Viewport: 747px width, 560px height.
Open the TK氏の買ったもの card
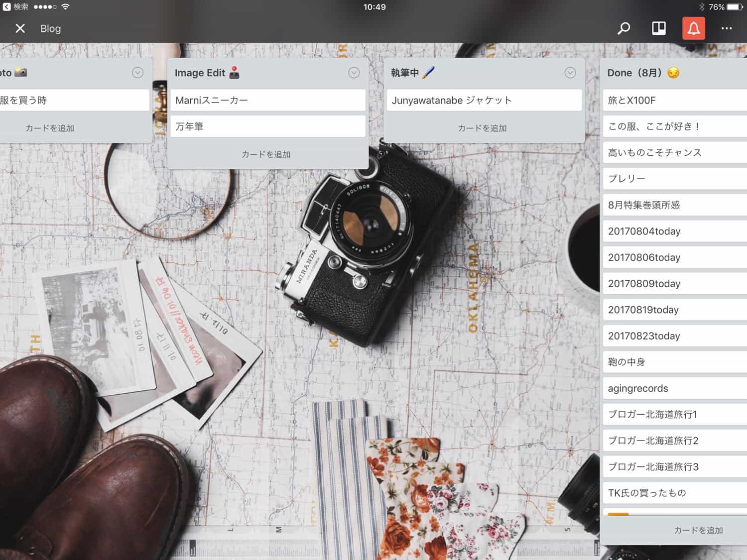coord(675,493)
